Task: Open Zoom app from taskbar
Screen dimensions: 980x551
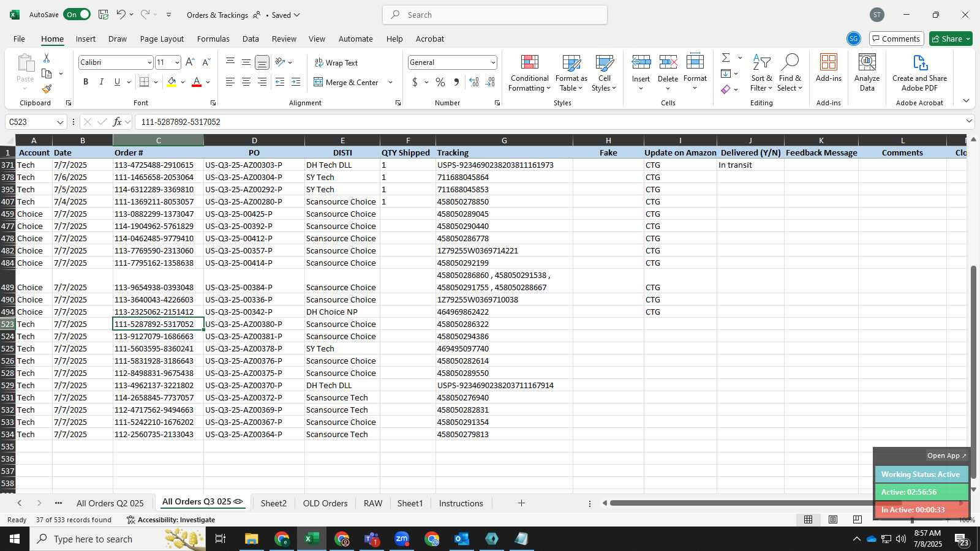Action: [402, 539]
